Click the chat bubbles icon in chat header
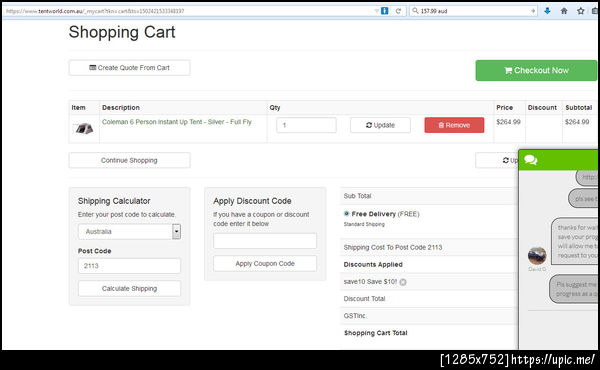The height and width of the screenshot is (370, 600). click(x=530, y=160)
